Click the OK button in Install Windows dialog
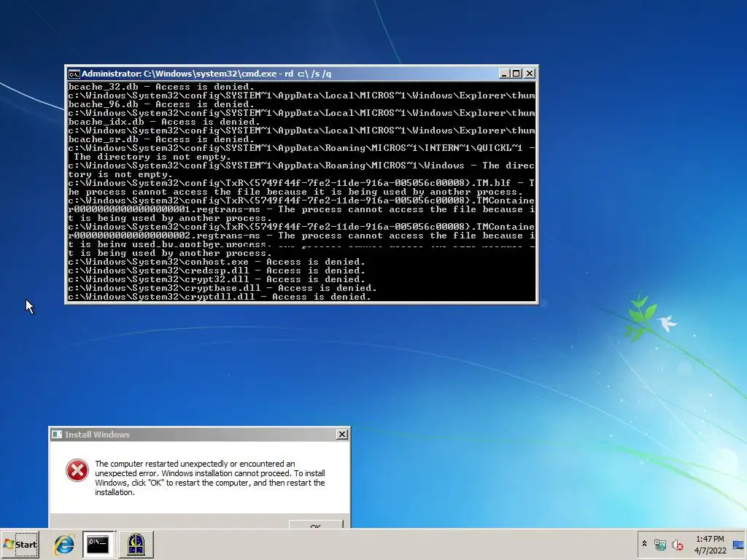747x560 pixels. 316,524
